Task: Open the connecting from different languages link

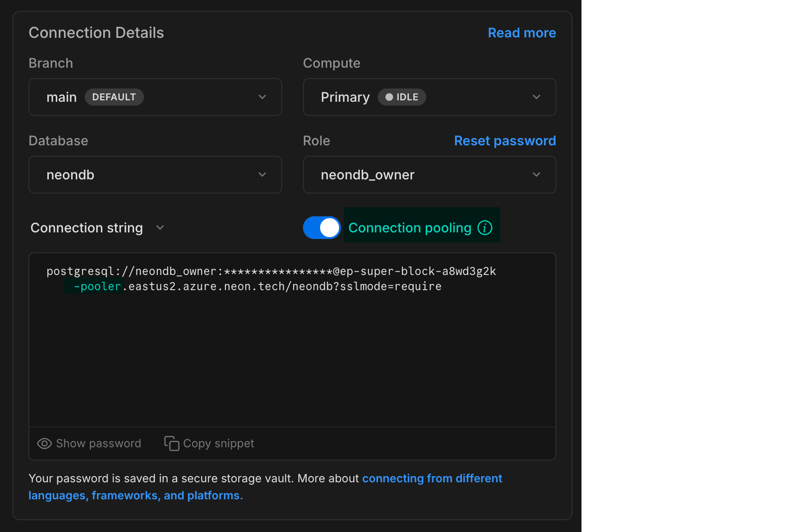Action: tap(432, 478)
